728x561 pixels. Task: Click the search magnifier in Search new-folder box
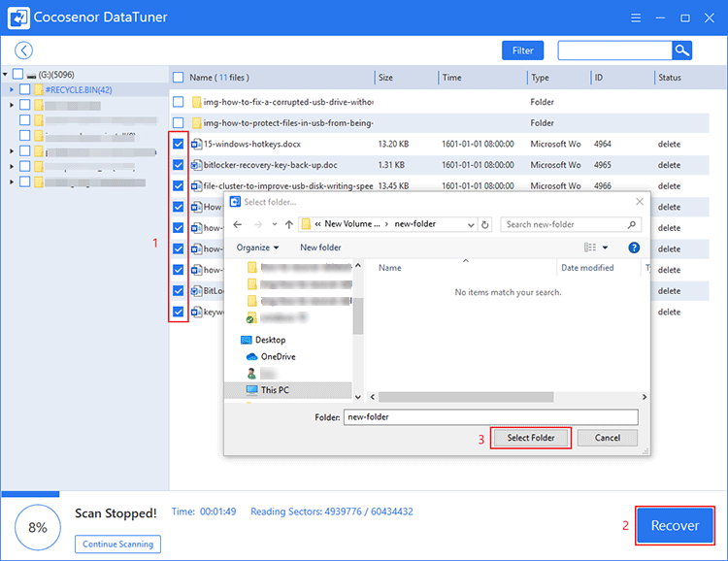pyautogui.click(x=632, y=225)
